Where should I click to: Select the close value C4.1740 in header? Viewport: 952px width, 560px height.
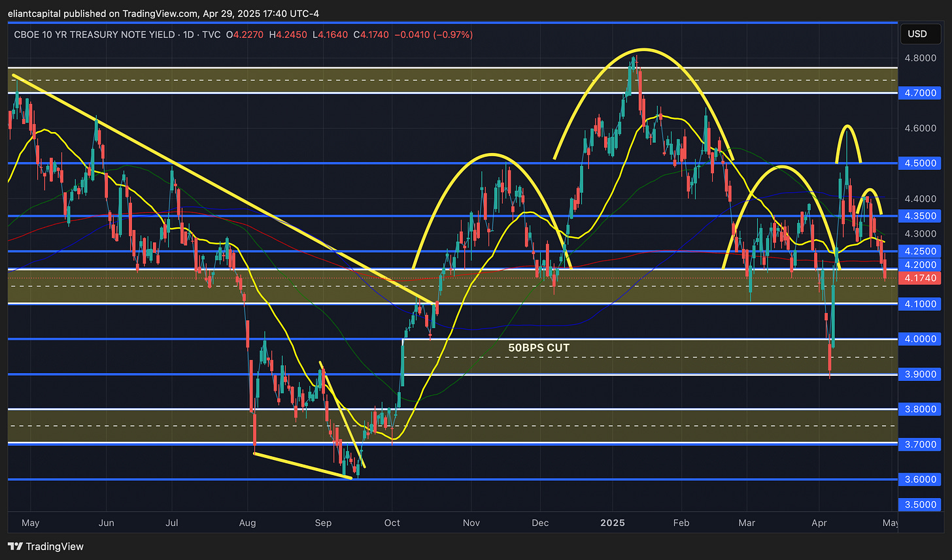tap(370, 34)
